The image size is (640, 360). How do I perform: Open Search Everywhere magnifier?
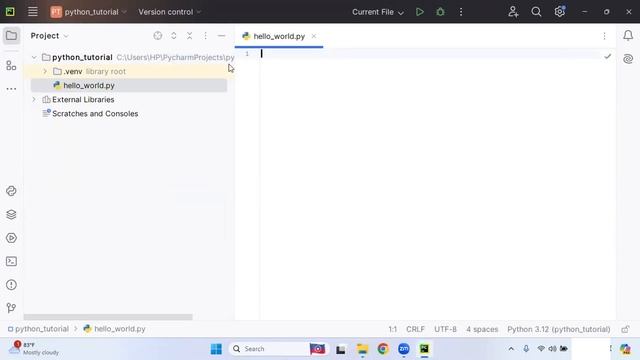pyautogui.click(x=536, y=12)
